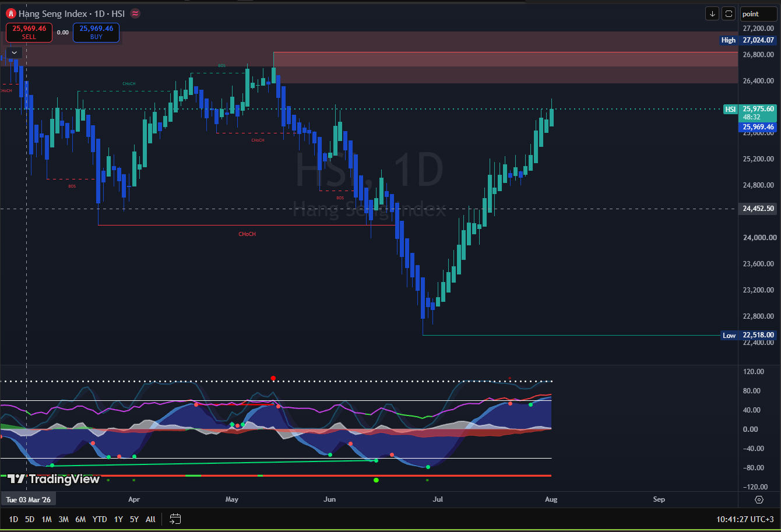Click the 'Tue 03 Mar '26' date label

click(x=28, y=499)
